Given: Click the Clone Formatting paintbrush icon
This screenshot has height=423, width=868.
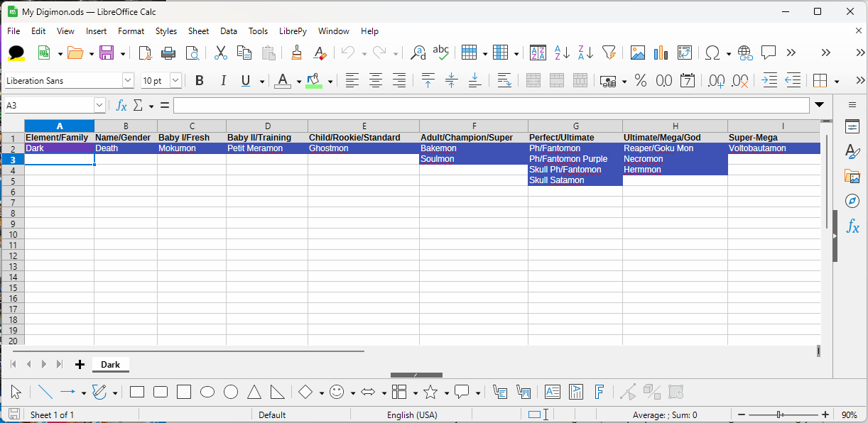Looking at the screenshot, I should point(297,53).
